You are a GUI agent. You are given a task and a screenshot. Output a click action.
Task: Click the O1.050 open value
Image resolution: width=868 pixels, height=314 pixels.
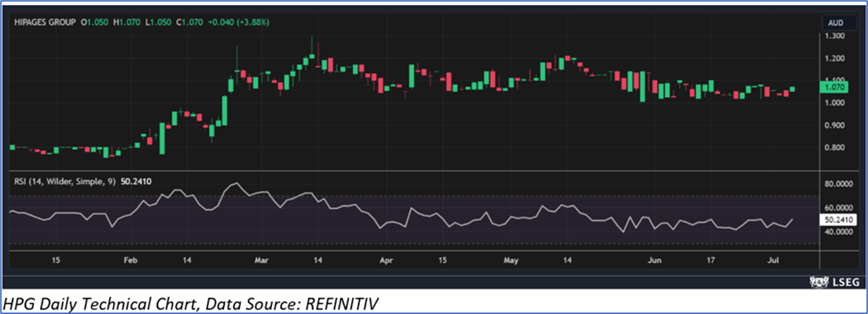(x=96, y=23)
